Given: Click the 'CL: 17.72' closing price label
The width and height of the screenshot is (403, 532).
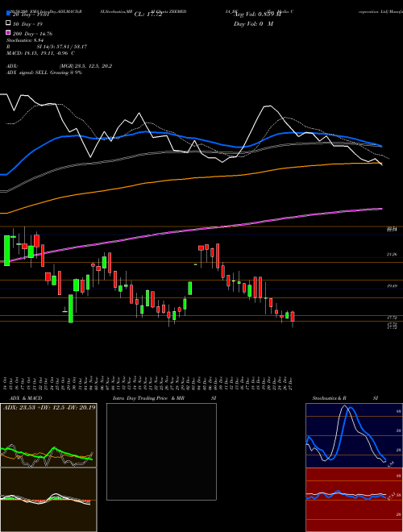Looking at the screenshot, I should (148, 15).
